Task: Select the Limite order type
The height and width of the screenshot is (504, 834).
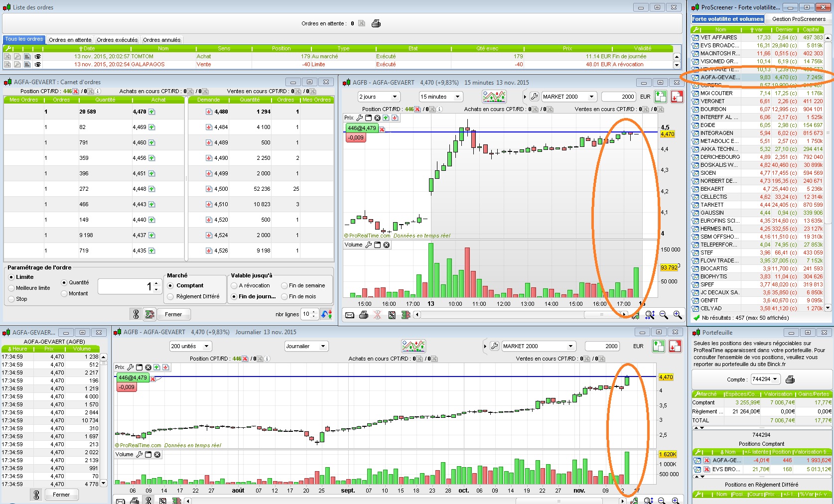Action: tap(11, 277)
